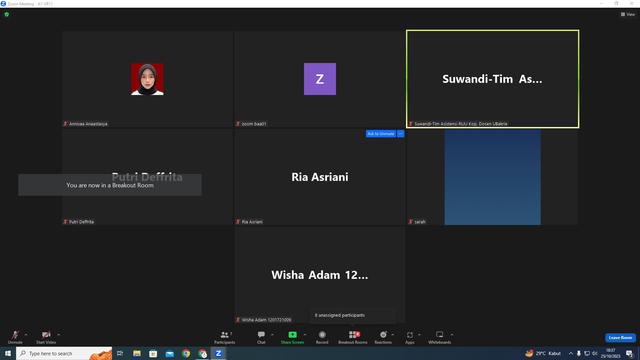Select Wisha Adam 12... video tile
Viewport: 640px width, 360px height.
[320, 275]
